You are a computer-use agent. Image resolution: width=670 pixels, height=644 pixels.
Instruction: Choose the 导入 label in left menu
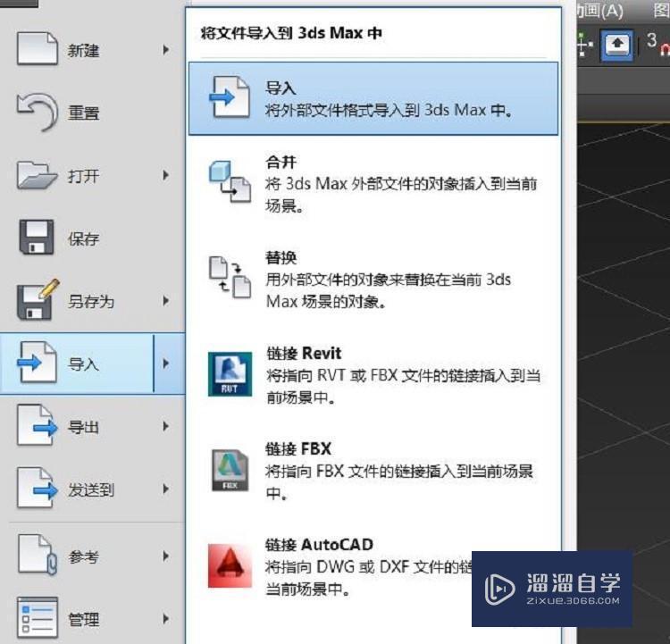[83, 364]
